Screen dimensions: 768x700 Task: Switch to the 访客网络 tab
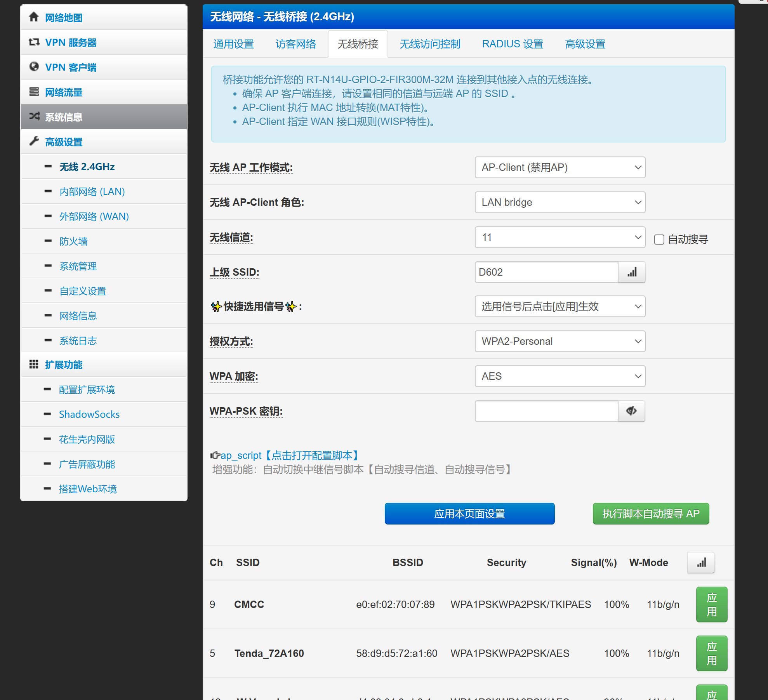pos(295,44)
